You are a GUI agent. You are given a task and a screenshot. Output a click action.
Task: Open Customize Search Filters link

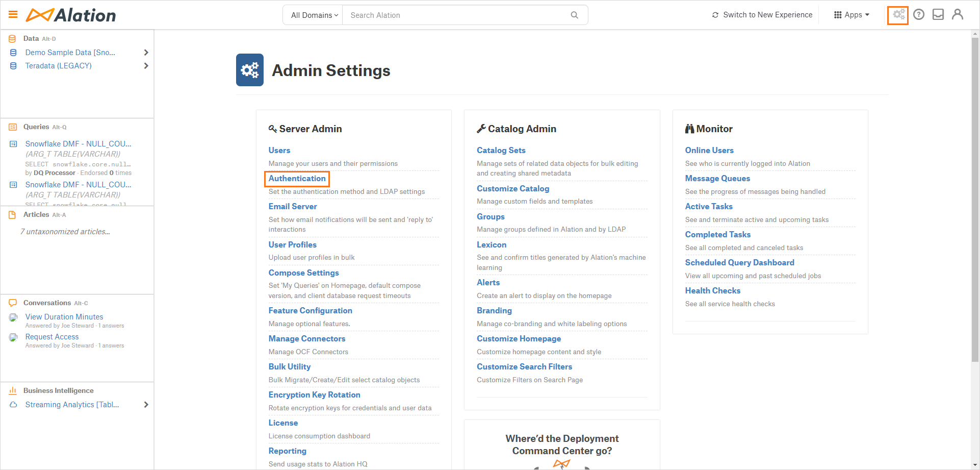[525, 367]
